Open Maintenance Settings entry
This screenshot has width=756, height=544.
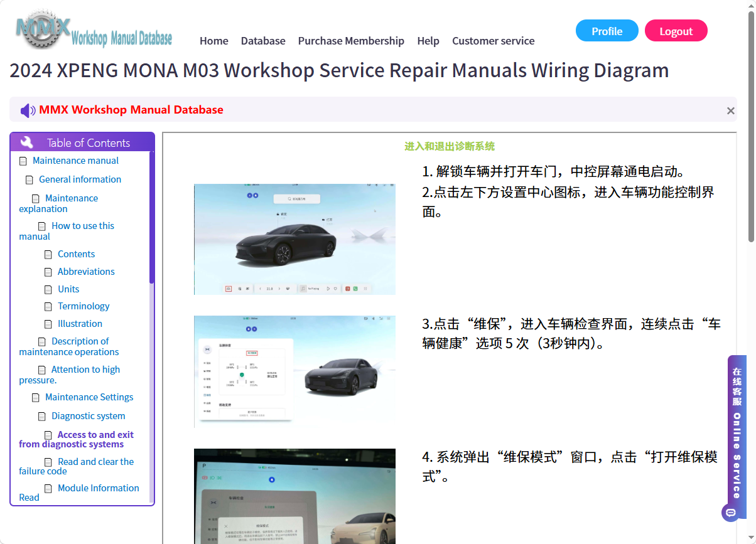tap(89, 397)
